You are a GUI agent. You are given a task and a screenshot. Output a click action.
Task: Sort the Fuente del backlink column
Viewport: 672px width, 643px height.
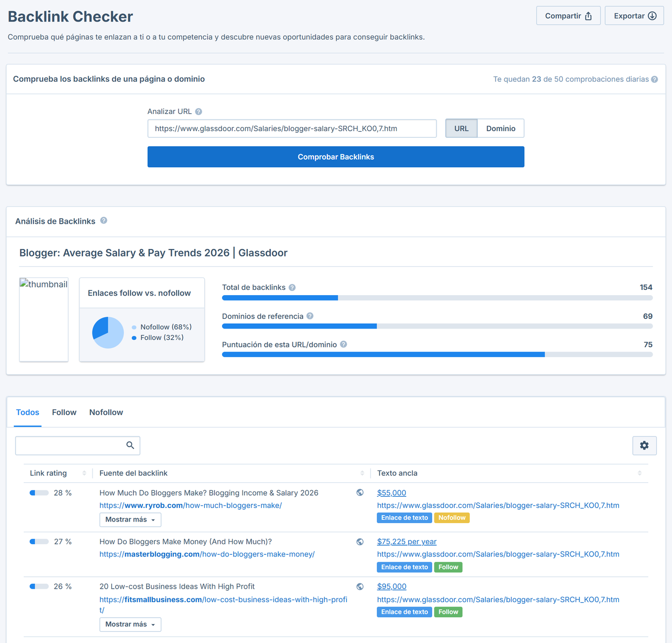click(362, 473)
